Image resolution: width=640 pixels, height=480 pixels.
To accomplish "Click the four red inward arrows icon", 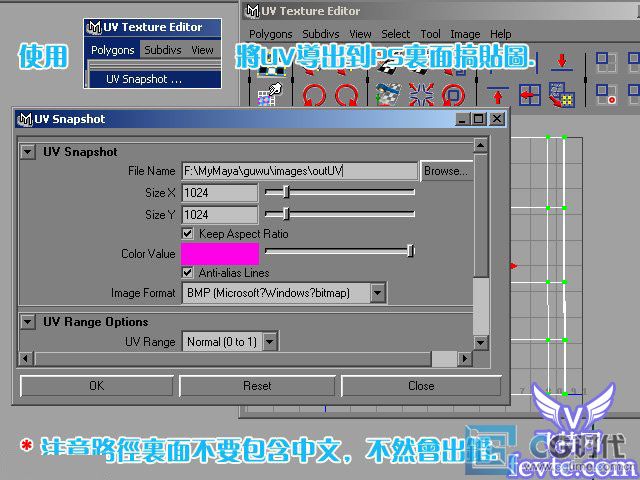I will click(421, 95).
